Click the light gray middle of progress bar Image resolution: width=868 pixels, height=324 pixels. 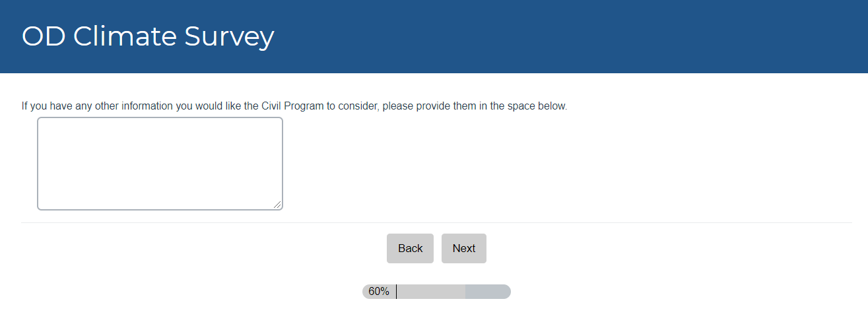(x=430, y=292)
